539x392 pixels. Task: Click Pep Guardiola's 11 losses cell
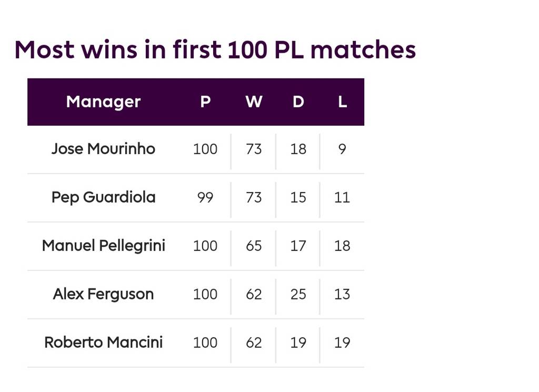click(342, 198)
